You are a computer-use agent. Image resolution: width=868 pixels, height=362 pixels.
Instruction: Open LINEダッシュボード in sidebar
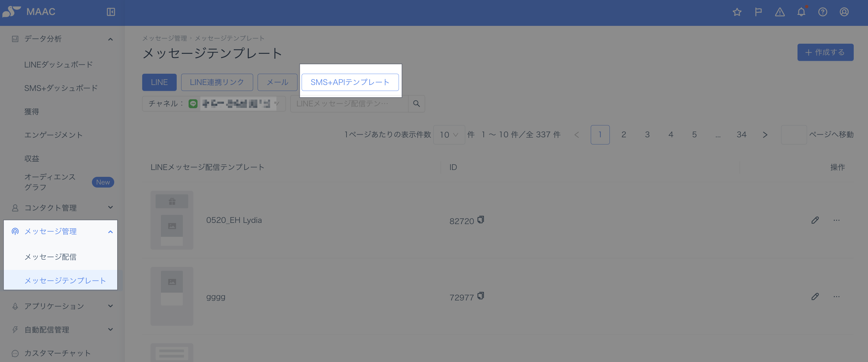[x=58, y=65]
